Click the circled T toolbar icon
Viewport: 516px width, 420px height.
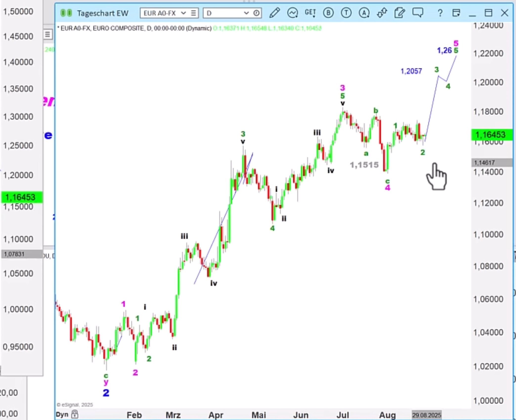(x=346, y=13)
